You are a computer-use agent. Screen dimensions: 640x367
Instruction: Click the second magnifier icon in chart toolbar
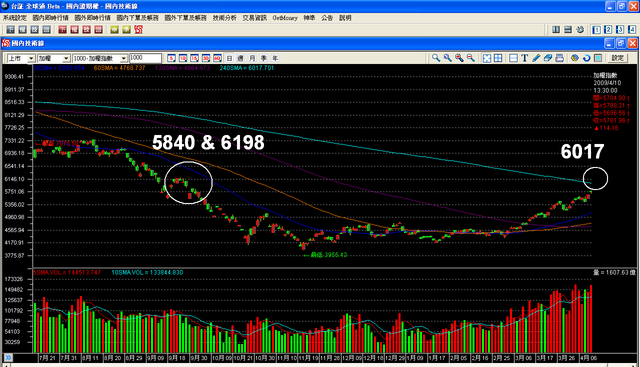[448, 58]
